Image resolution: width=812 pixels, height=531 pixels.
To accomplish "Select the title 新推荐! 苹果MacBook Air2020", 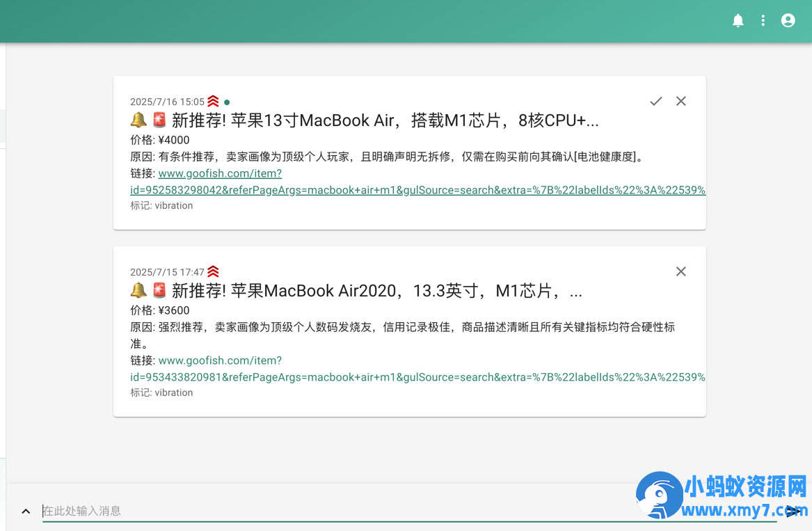I will pos(376,291).
